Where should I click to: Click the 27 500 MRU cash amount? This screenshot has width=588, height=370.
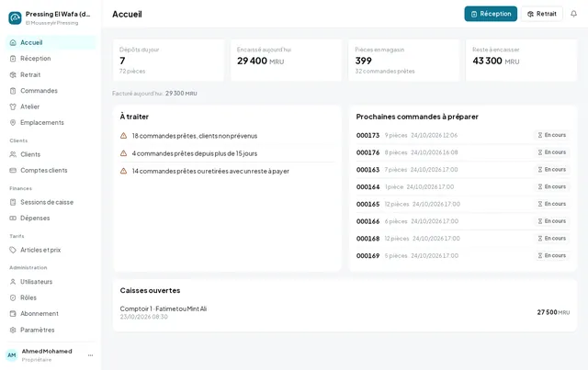coord(553,312)
